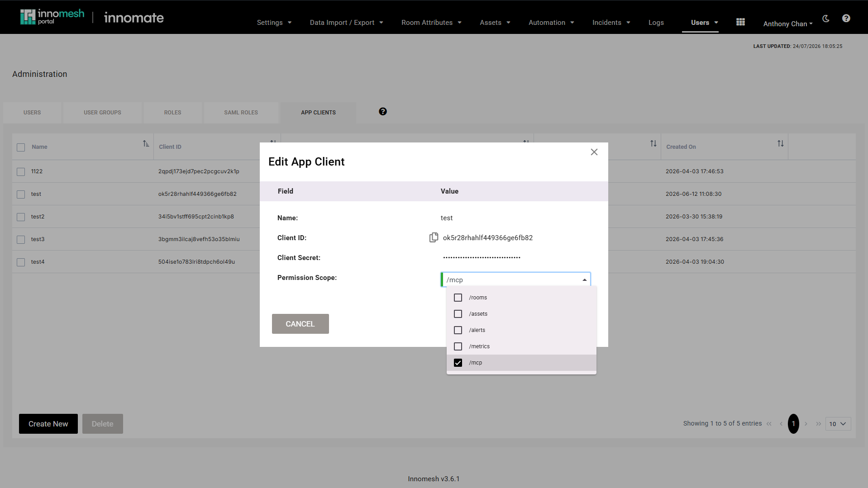Copy the Client ID to clipboard
This screenshot has width=868, height=488.
pyautogui.click(x=434, y=237)
